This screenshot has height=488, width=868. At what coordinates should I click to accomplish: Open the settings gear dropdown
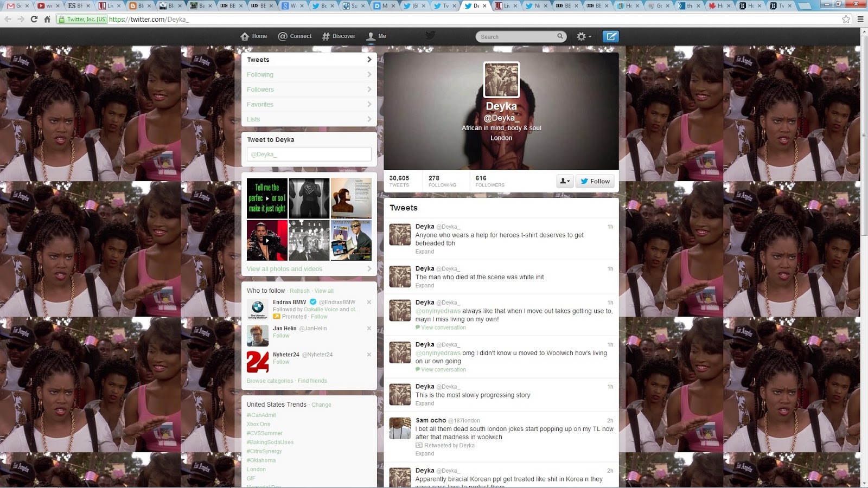point(584,36)
